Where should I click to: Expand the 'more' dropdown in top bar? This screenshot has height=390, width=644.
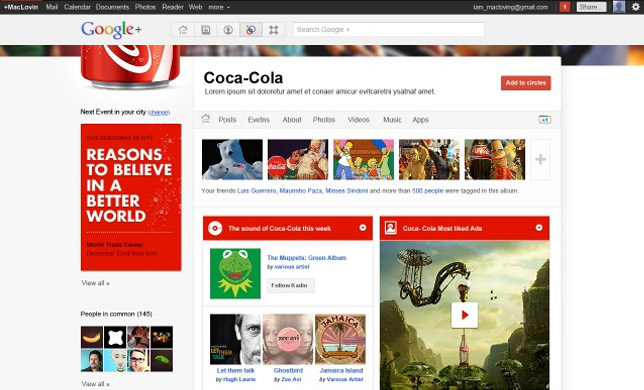pos(219,7)
